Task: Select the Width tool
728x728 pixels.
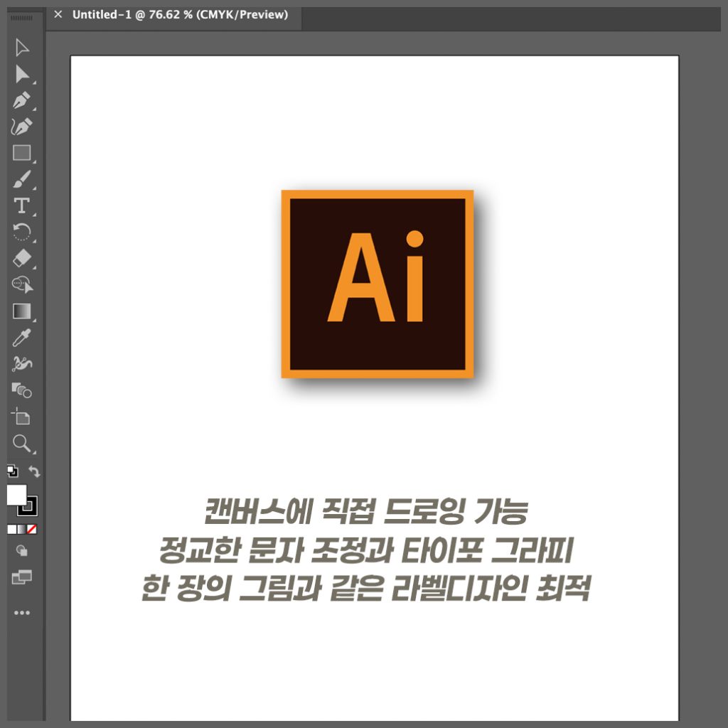Action: click(x=22, y=363)
